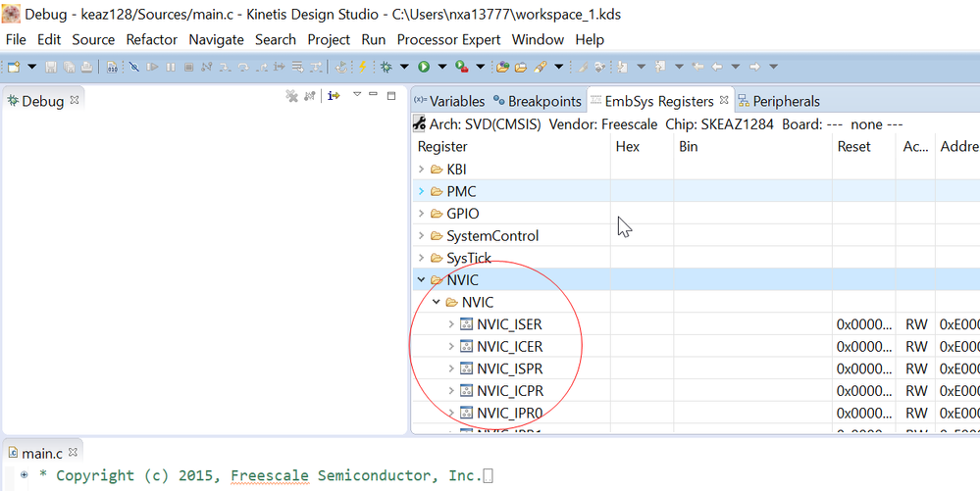
Task: Expand the folded copyright comment in main.c
Action: click(24, 475)
